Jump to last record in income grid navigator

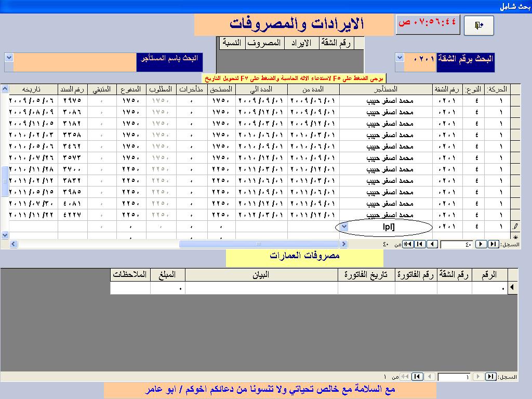pyautogui.click(x=420, y=244)
